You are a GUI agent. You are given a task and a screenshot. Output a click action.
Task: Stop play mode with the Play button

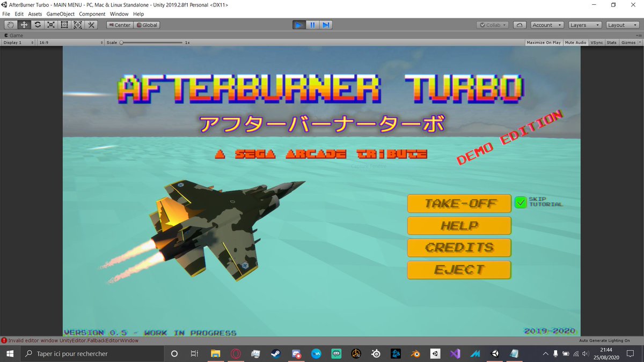click(299, 25)
